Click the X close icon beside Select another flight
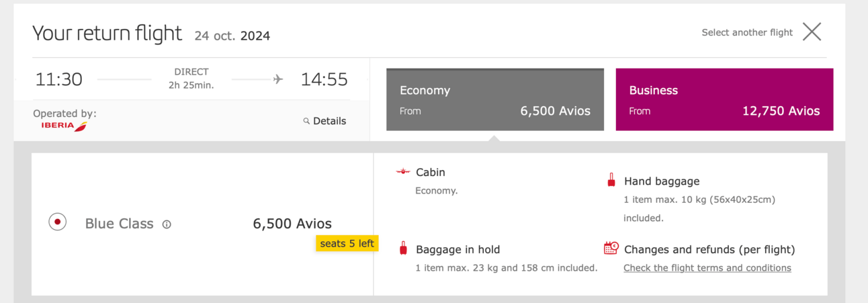868x303 pixels. click(812, 32)
